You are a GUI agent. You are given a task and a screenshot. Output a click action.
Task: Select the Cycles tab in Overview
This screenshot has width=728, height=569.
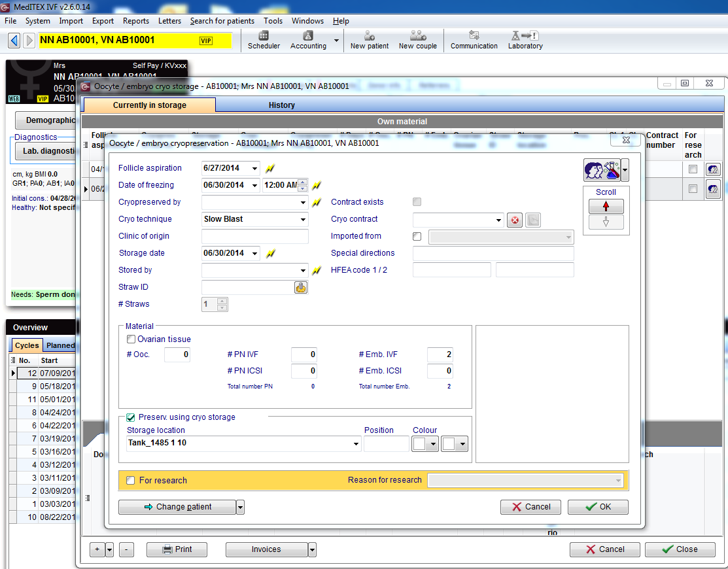27,345
